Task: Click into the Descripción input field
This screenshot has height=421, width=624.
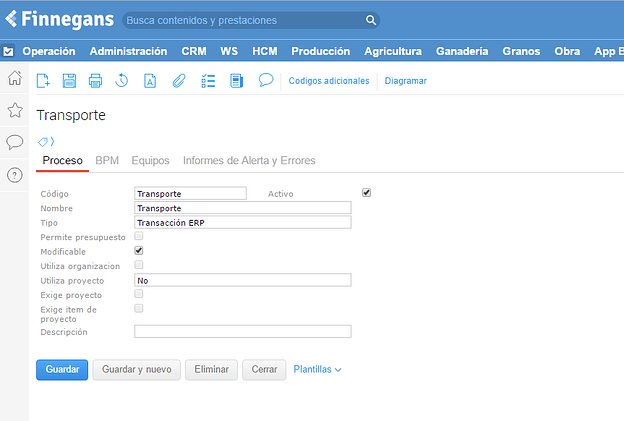Action: click(x=242, y=331)
